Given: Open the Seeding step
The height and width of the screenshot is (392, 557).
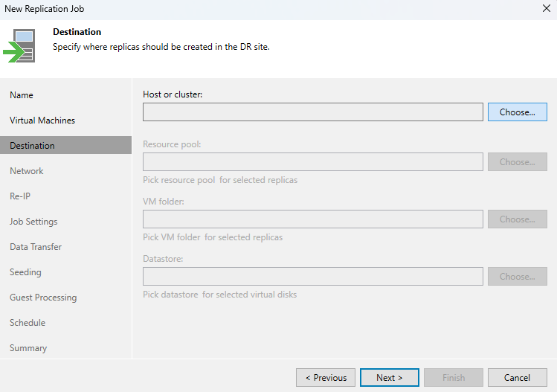Looking at the screenshot, I should click(25, 272).
